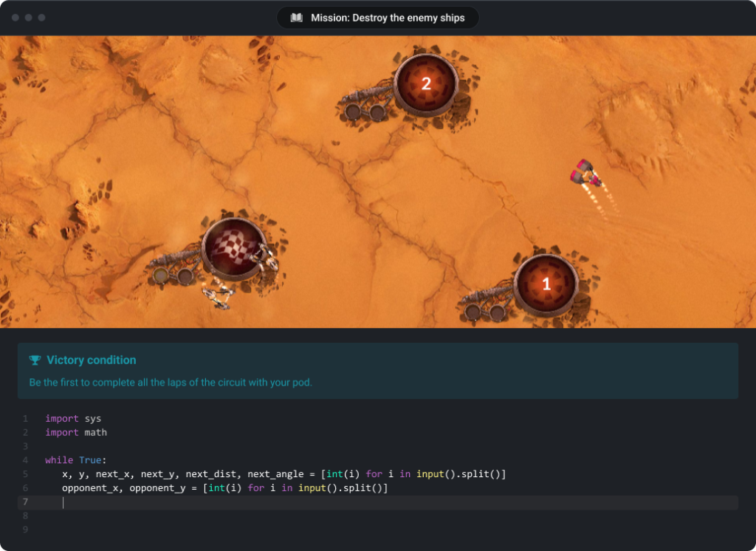
Task: Click the 'Victory condition' heading
Action: click(x=92, y=360)
